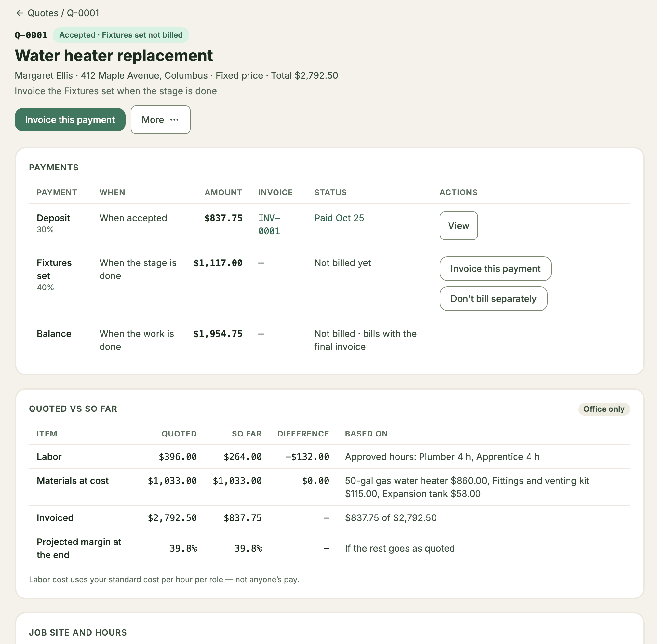Click the Labor row label

49,457
